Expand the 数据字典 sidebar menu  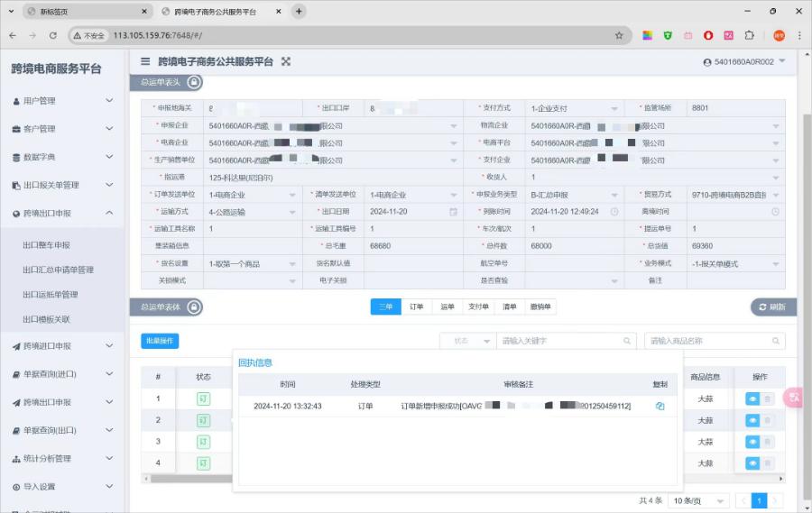click(62, 157)
